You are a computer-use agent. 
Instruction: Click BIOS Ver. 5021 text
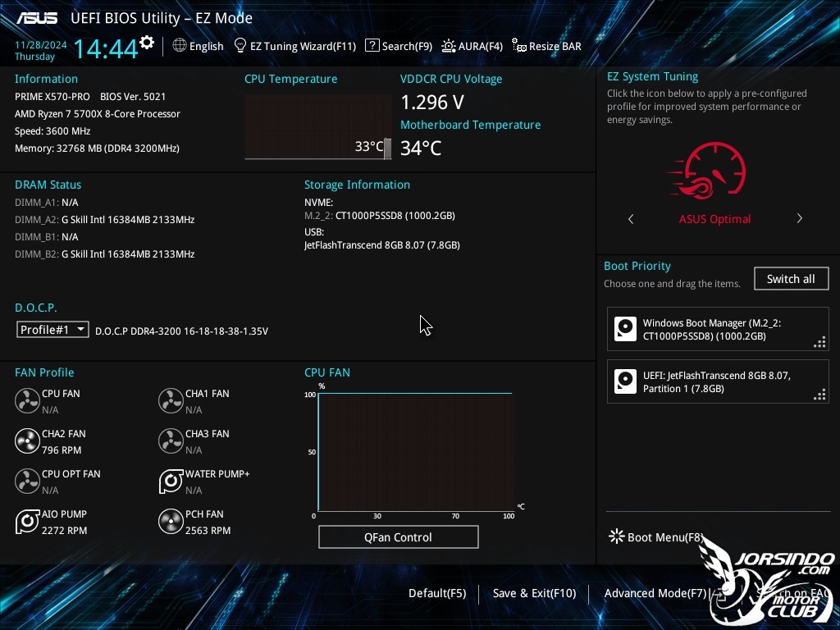pyautogui.click(x=133, y=97)
